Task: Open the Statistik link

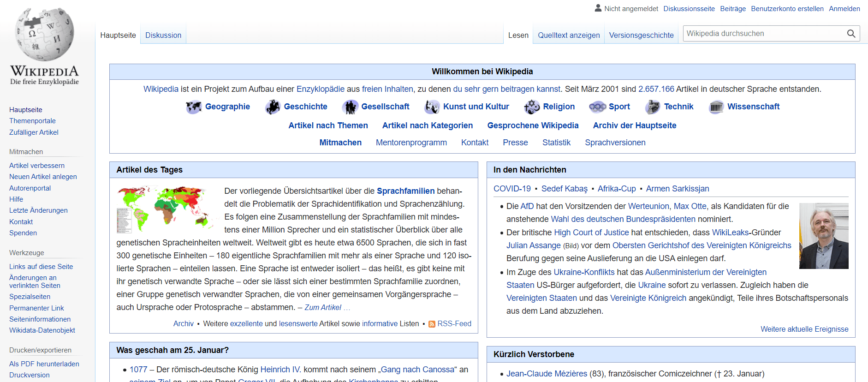Action: (x=556, y=143)
